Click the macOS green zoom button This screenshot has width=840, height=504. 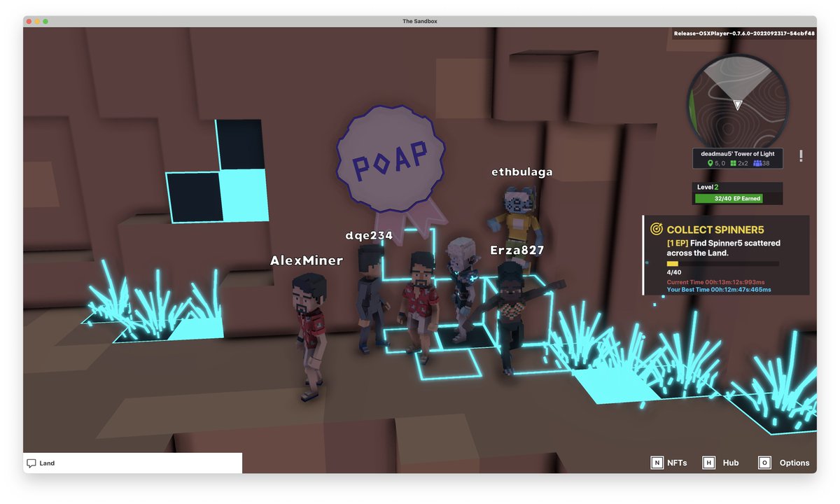click(45, 22)
